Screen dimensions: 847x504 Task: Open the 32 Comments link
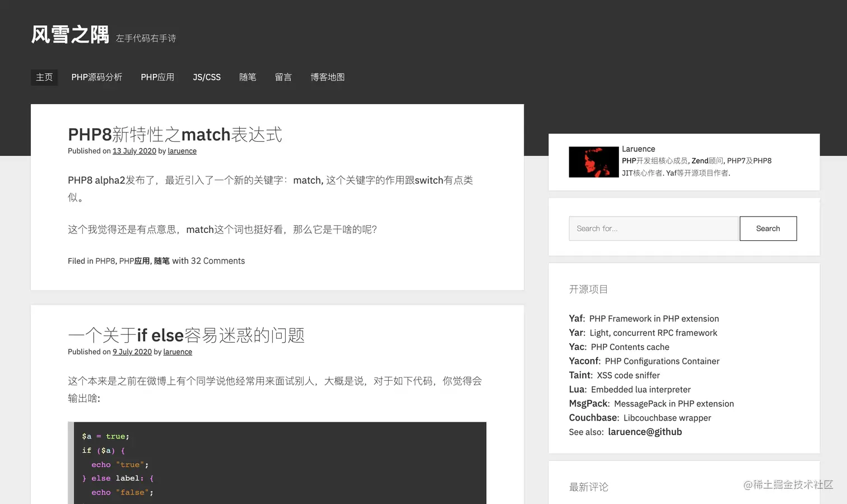pyautogui.click(x=218, y=261)
